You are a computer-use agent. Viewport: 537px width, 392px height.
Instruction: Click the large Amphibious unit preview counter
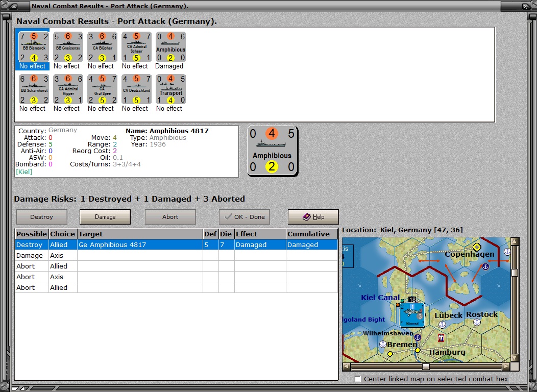(272, 151)
